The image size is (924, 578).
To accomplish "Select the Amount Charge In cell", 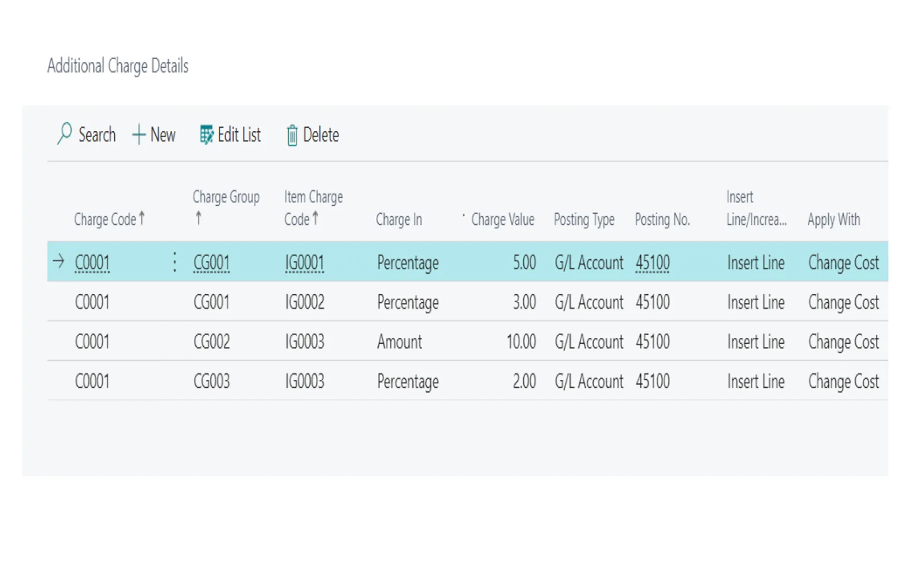I will point(400,342).
